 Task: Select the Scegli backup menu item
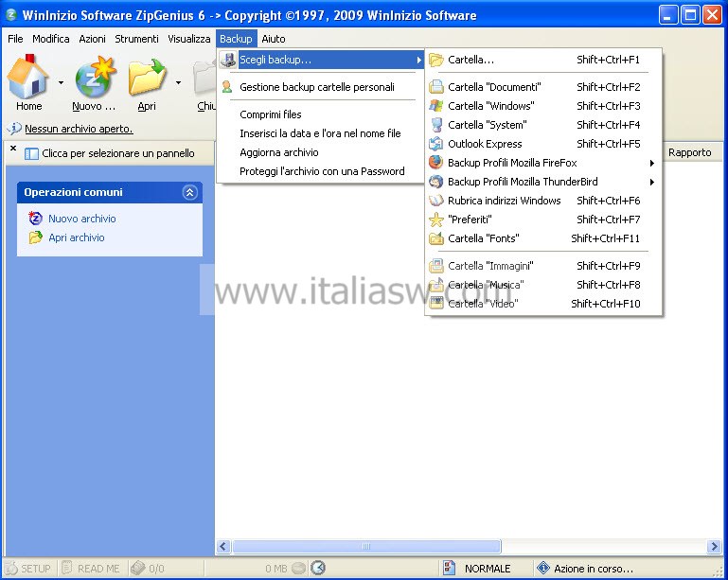pyautogui.click(x=321, y=60)
